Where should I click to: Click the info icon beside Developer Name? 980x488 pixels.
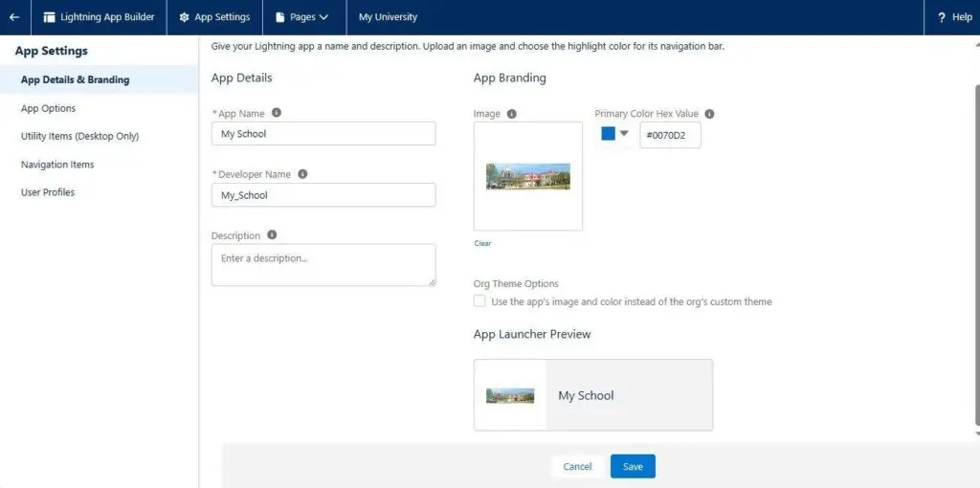click(x=302, y=174)
